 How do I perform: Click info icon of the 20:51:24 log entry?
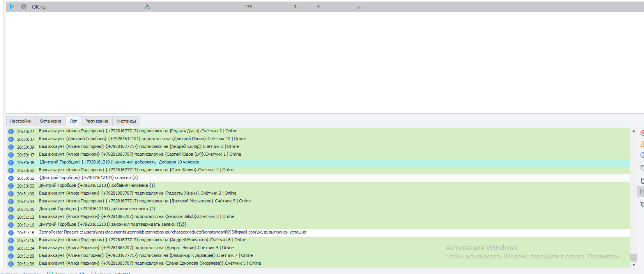tap(11, 248)
